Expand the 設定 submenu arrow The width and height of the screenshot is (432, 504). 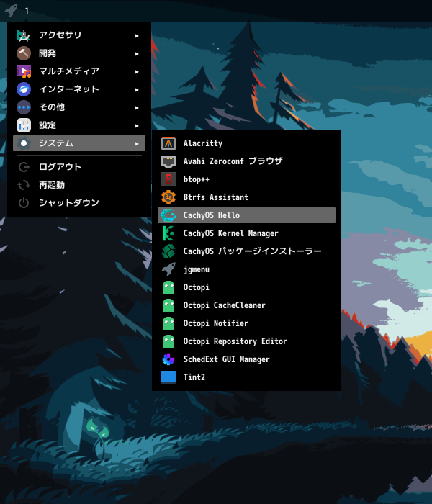click(x=137, y=126)
